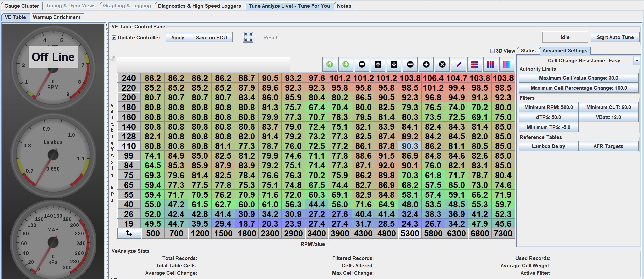Click the vertical bars interpolate icon

tap(490, 64)
